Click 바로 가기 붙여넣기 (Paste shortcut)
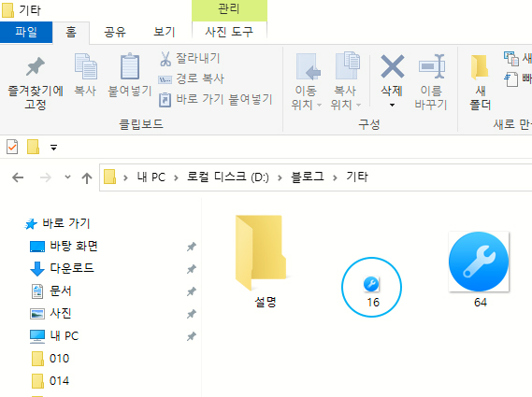 [215, 99]
